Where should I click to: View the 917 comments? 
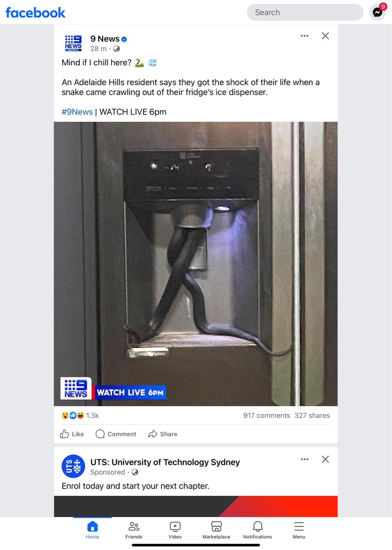(267, 415)
